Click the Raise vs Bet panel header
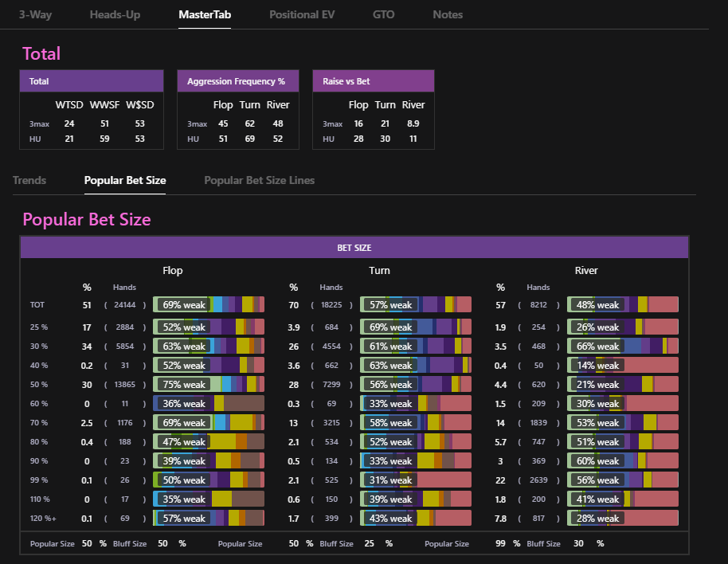 374,80
